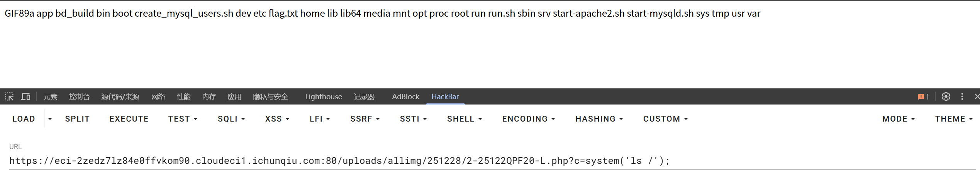Click the inspect element picker icon
980x170 pixels.
pos(9,96)
